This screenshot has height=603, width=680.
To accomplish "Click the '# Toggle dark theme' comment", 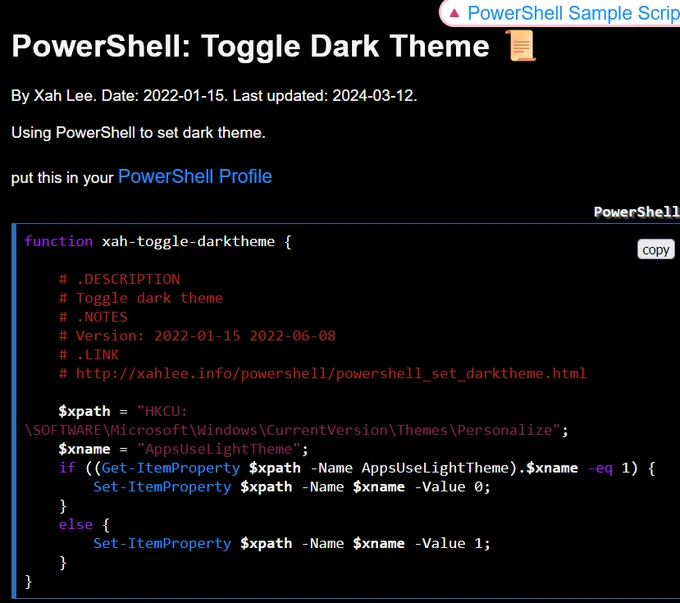I will point(141,298).
